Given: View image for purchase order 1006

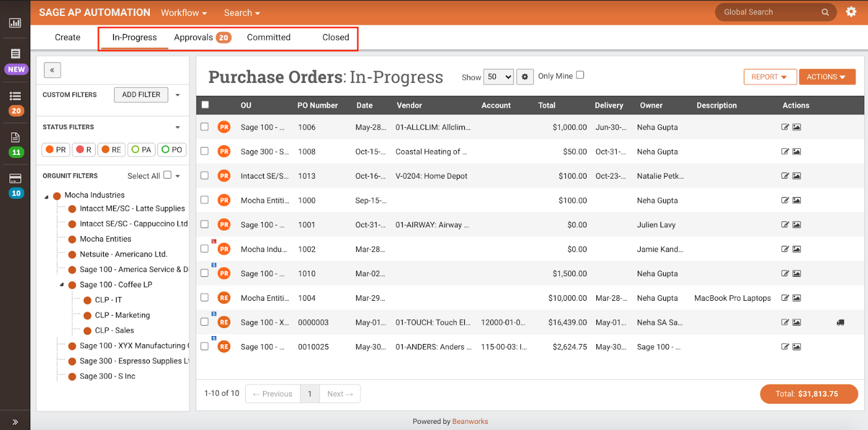Looking at the screenshot, I should 796,127.
